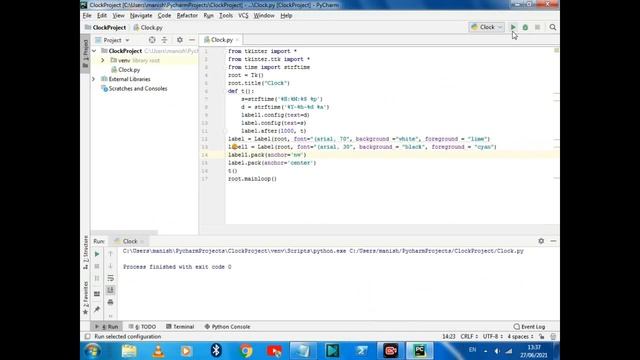The width and height of the screenshot is (640, 360).
Task: Click the locate/scroll from source icon
Action: (152, 40)
